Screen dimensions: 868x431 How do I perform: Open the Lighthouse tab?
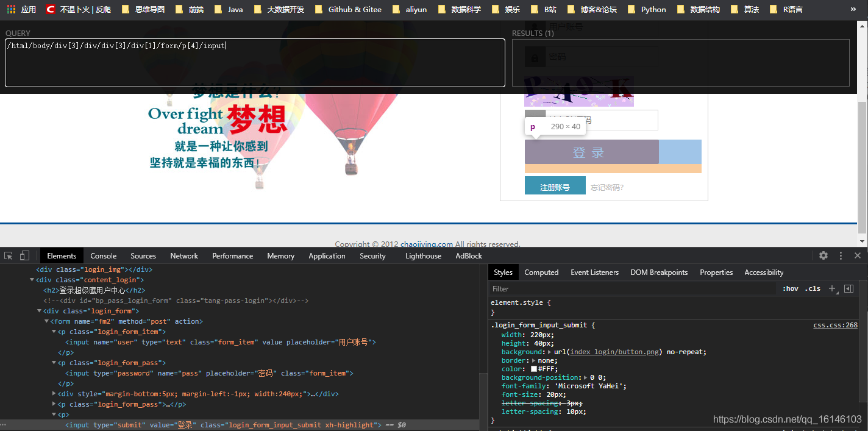pos(423,255)
